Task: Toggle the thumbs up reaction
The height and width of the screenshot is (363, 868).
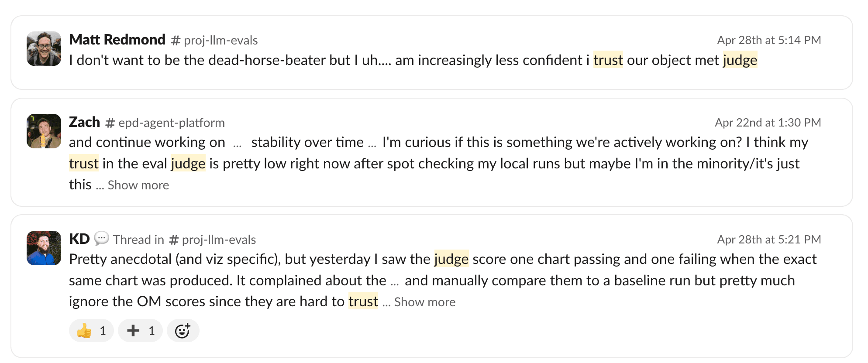Action: pos(91,331)
